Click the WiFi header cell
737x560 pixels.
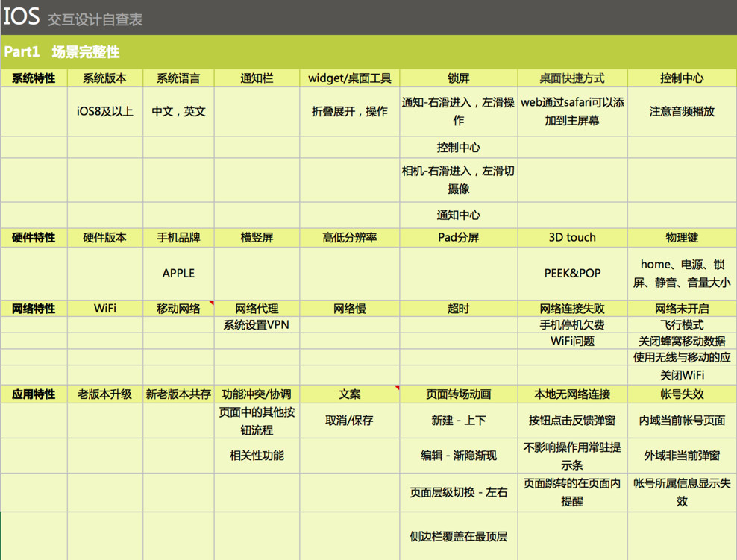[x=105, y=309]
